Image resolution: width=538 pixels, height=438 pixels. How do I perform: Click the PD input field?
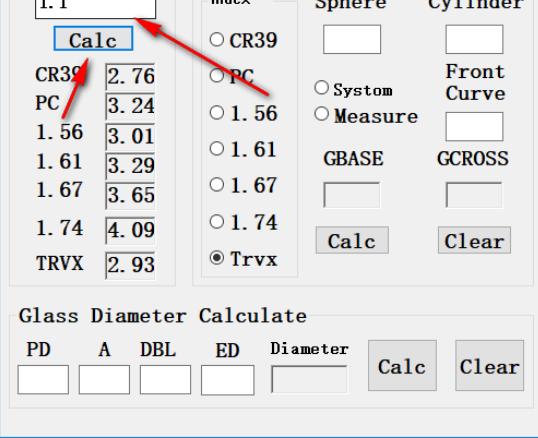tap(43, 380)
